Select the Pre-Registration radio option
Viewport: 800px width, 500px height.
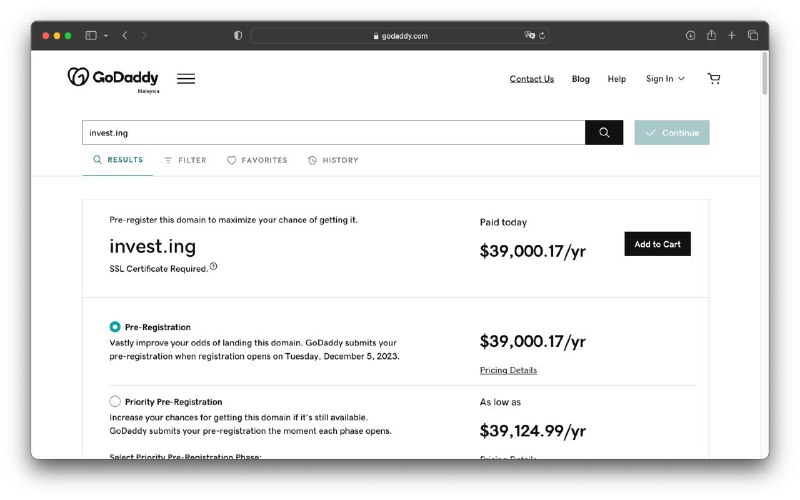point(115,327)
